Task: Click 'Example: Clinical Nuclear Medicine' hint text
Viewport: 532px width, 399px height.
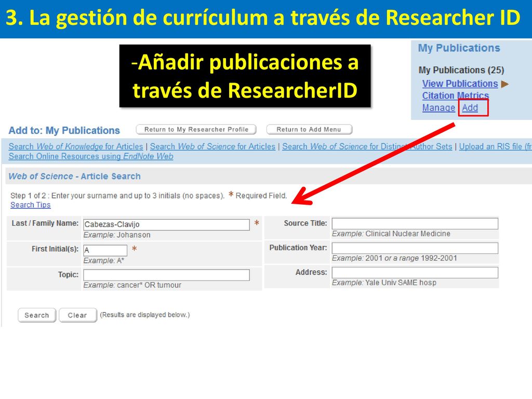Action: click(391, 234)
